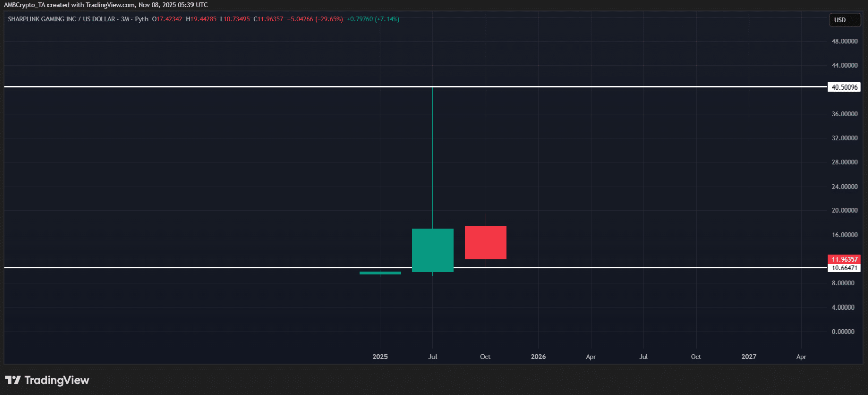This screenshot has height=395, width=868.
Task: Click the AMBCrypto_TA created with TradingView.com caption
Action: point(106,5)
